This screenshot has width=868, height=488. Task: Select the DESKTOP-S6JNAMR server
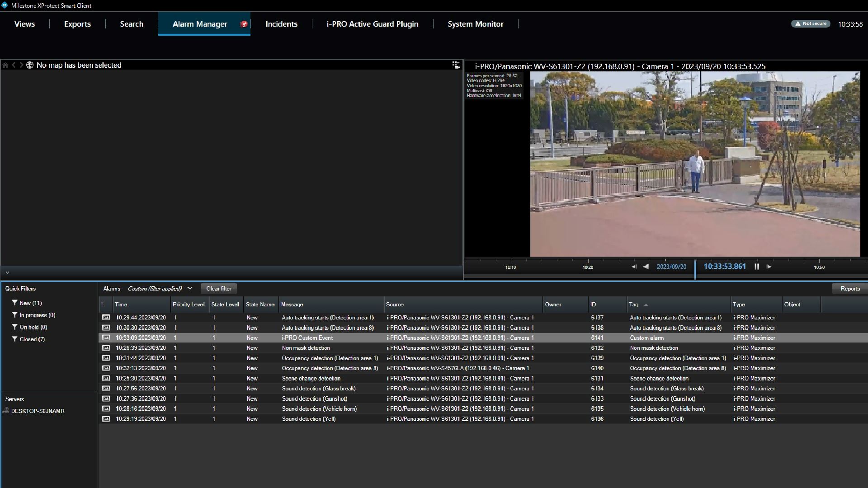coord(34,411)
